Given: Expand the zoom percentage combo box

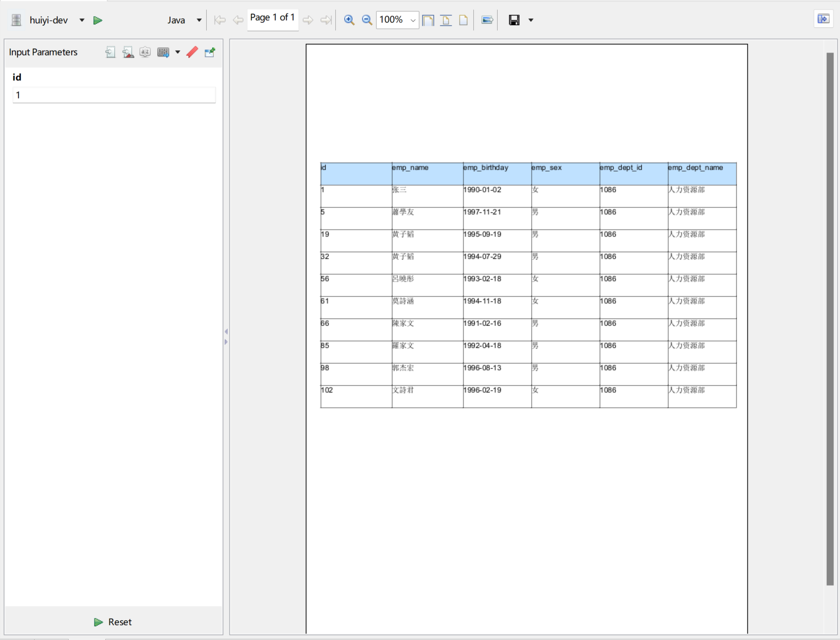Looking at the screenshot, I should click(x=413, y=20).
